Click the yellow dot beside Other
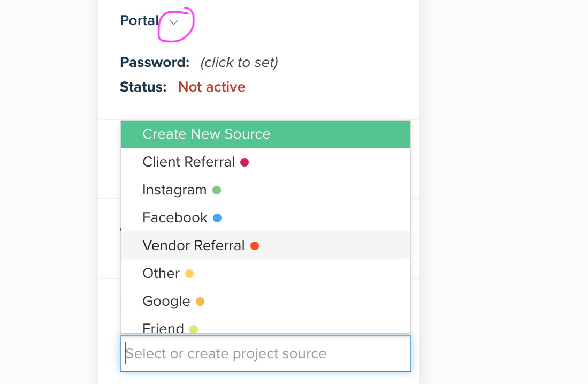The image size is (588, 384). (189, 273)
